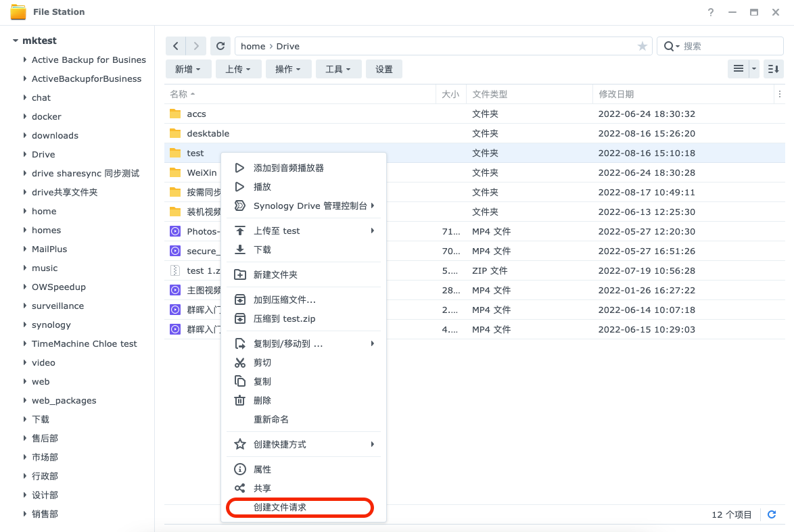Open the 上传 dropdown button

point(239,69)
